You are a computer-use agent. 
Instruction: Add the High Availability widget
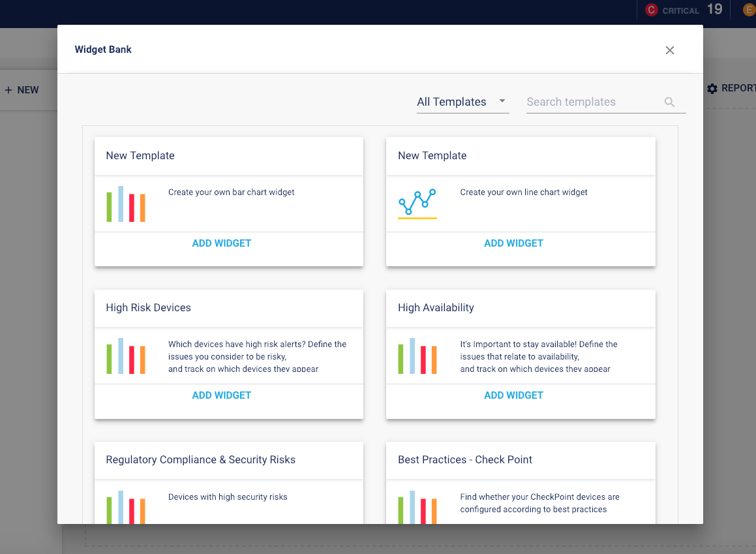(513, 395)
